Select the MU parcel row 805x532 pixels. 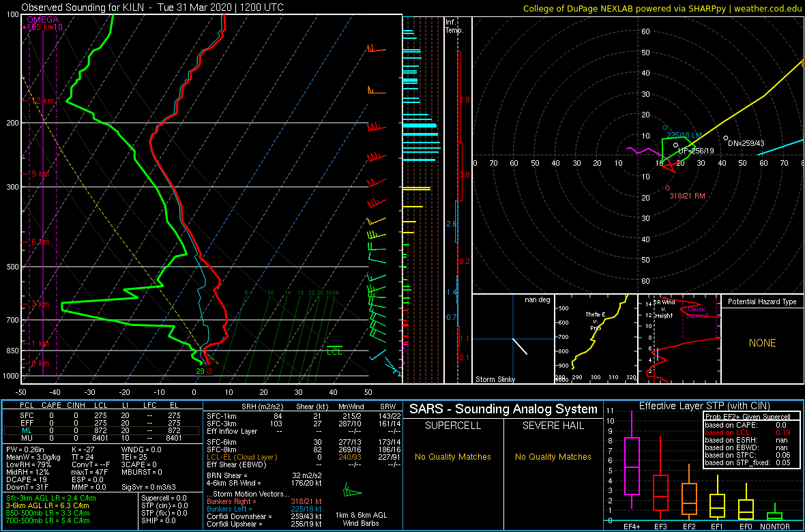click(102, 438)
